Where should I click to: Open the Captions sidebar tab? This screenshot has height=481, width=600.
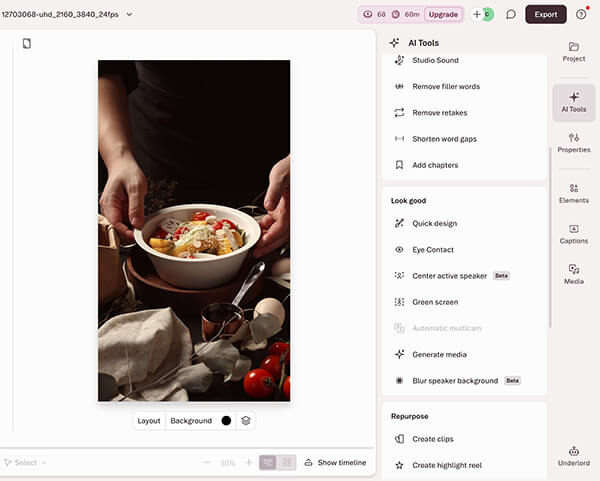coord(574,234)
